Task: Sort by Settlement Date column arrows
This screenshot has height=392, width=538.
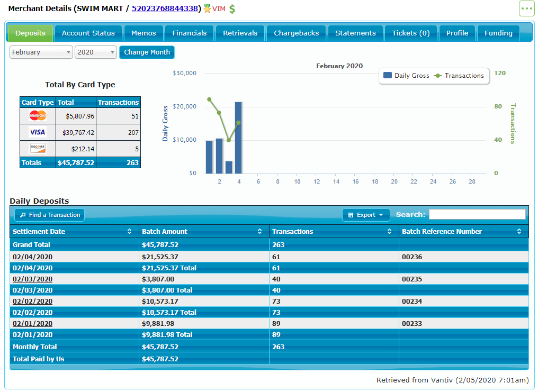Action: [130, 232]
